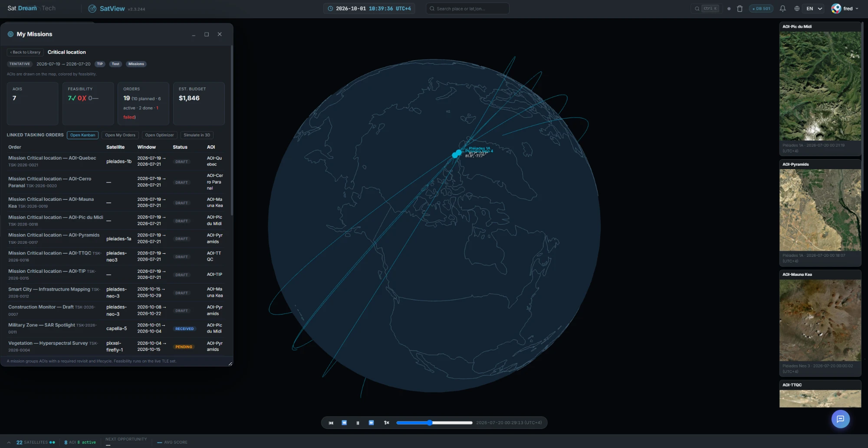868x448 pixels.
Task: Click the DB 501 status badge
Action: (761, 9)
